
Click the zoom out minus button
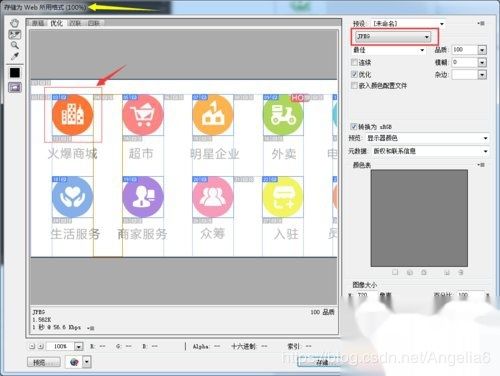point(32,346)
